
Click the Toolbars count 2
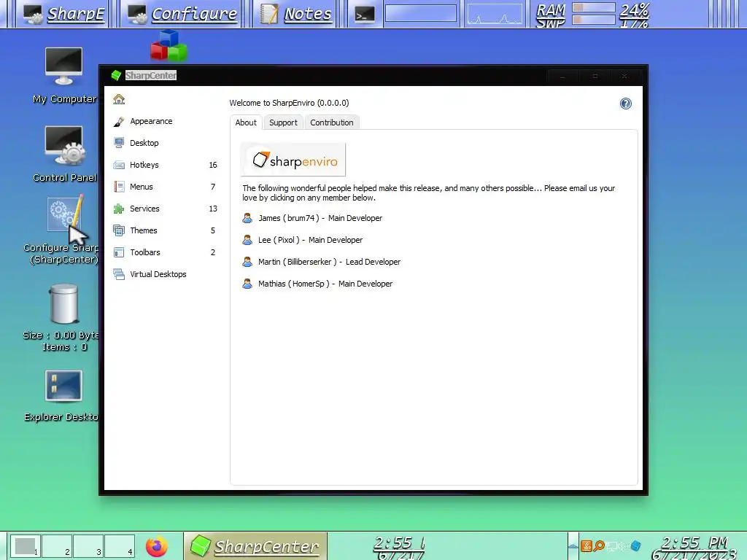[213, 252]
